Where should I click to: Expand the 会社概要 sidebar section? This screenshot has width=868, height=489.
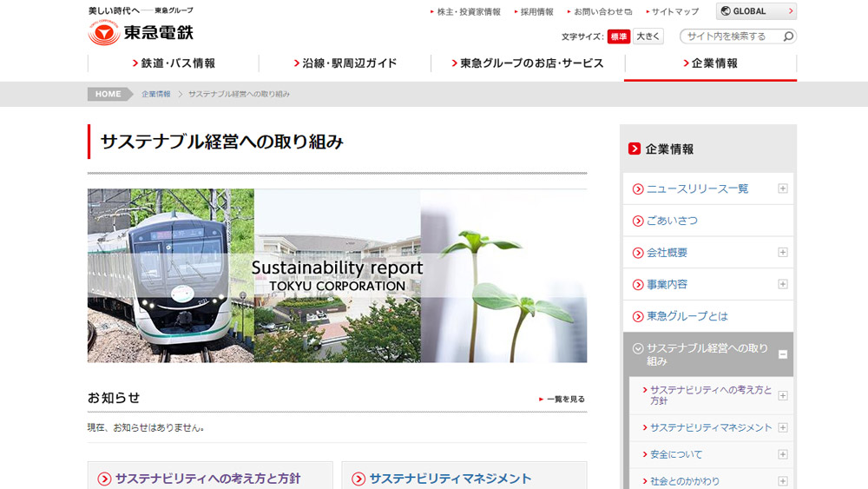point(783,253)
